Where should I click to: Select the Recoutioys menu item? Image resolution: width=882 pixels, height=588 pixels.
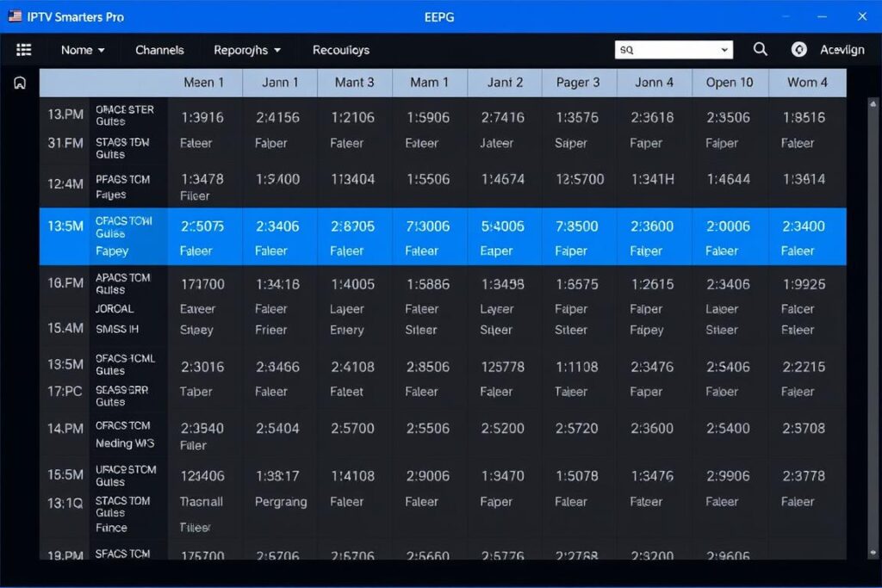(340, 50)
